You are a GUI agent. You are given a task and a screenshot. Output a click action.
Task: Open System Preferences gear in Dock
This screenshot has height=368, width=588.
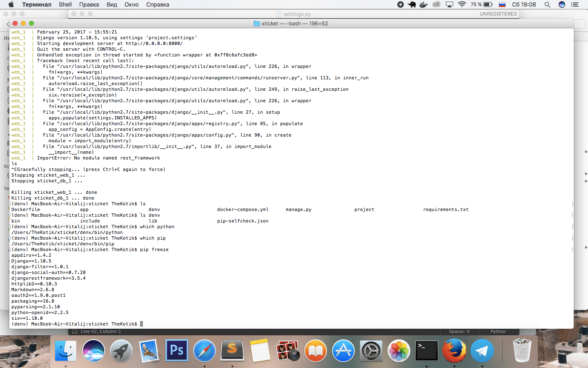(371, 351)
